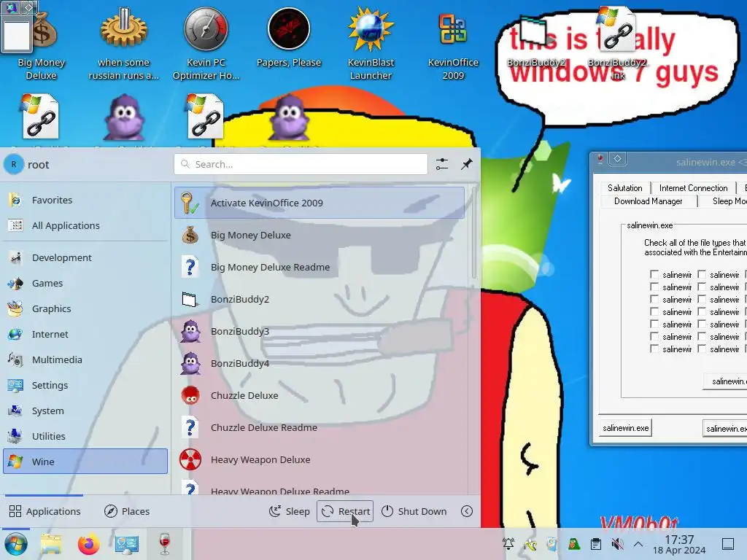The image size is (747, 560).
Task: Launch BonziBuddy4 from the menu list
Action: click(x=320, y=364)
